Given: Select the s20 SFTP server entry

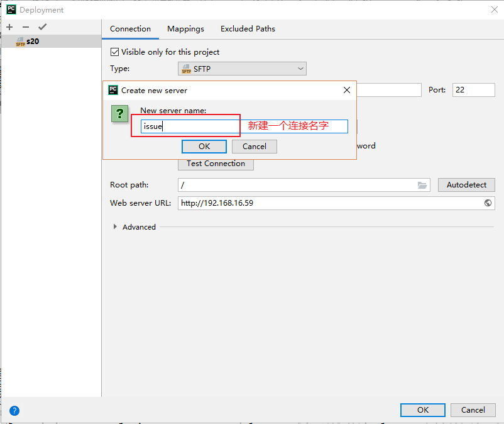Looking at the screenshot, I should [x=51, y=41].
